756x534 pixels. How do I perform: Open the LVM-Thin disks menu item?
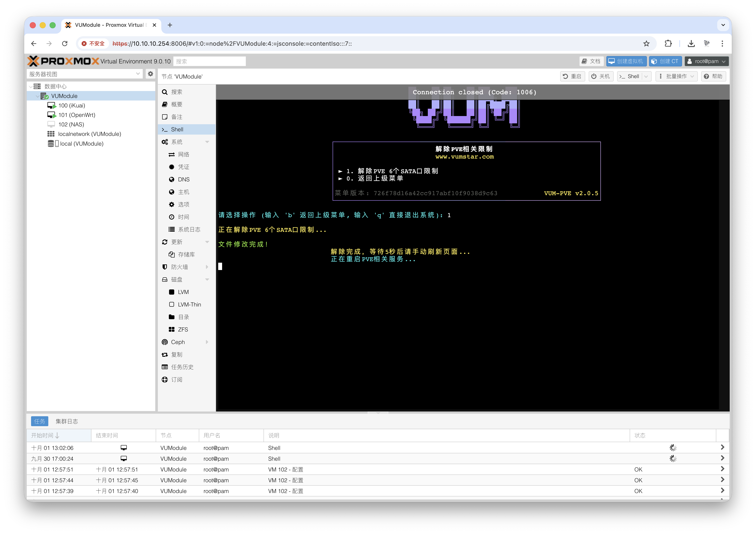click(x=189, y=304)
